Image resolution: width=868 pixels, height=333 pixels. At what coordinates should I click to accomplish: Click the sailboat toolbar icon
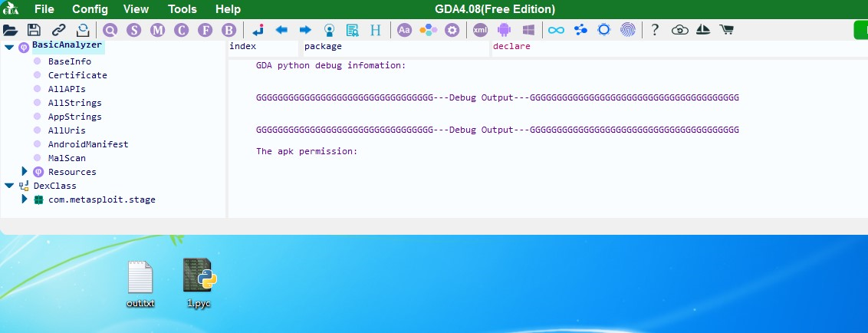point(703,30)
